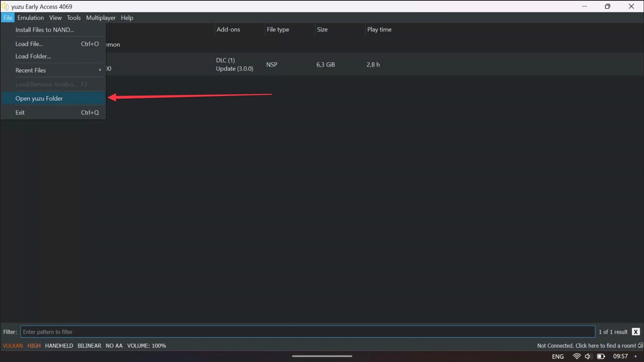Open the Wi-Fi network tray icon
This screenshot has height=362, width=644.
(x=576, y=356)
